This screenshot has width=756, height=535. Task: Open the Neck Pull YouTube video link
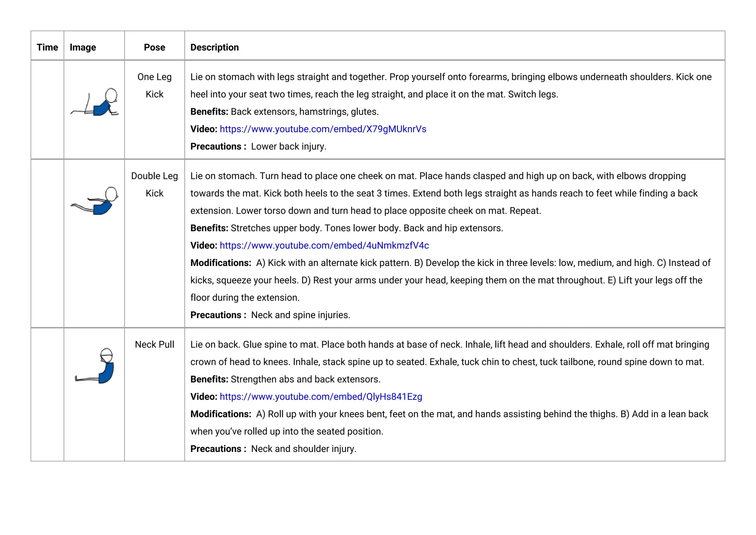click(321, 396)
